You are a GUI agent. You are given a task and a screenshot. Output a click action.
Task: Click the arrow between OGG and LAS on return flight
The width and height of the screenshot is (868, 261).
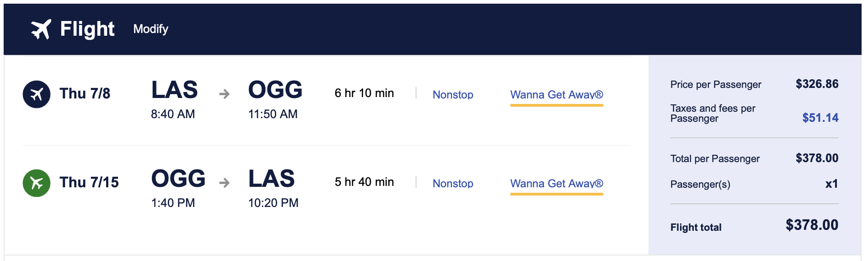[224, 183]
